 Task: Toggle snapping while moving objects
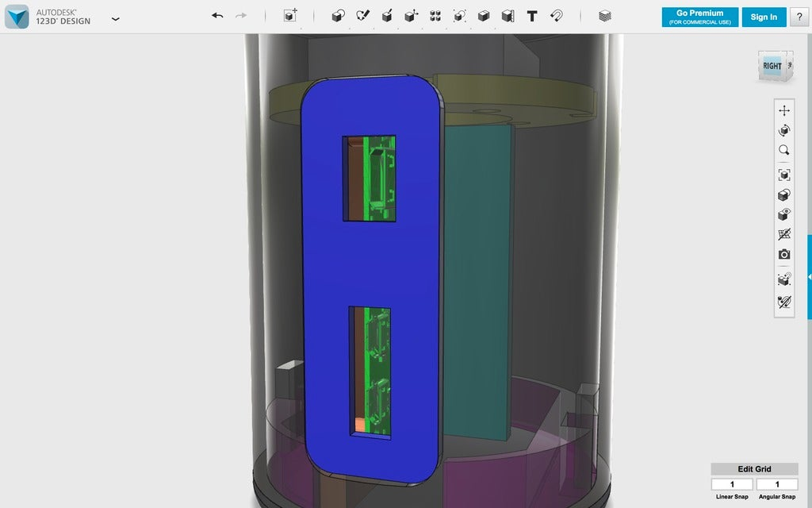(x=784, y=279)
